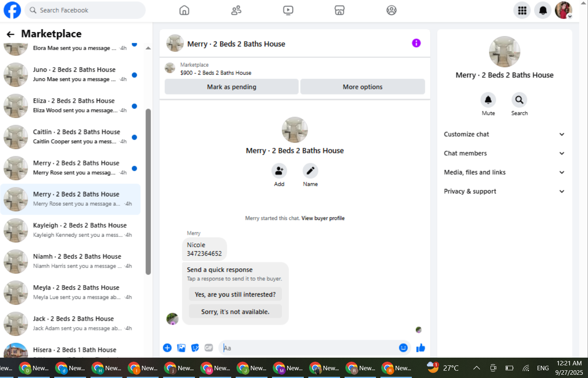Open the account profile picture menu
The height and width of the screenshot is (378, 588).
point(564,10)
